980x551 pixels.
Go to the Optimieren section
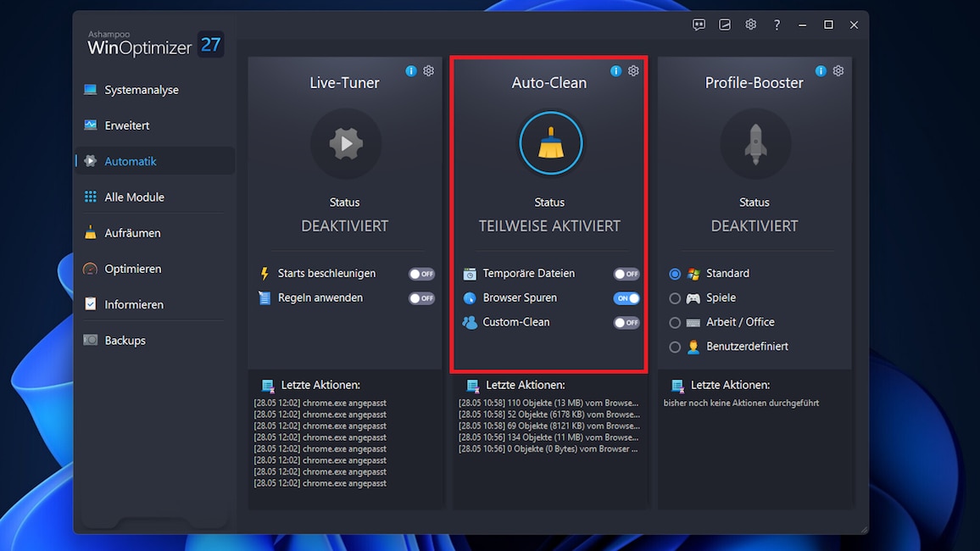pos(155,269)
